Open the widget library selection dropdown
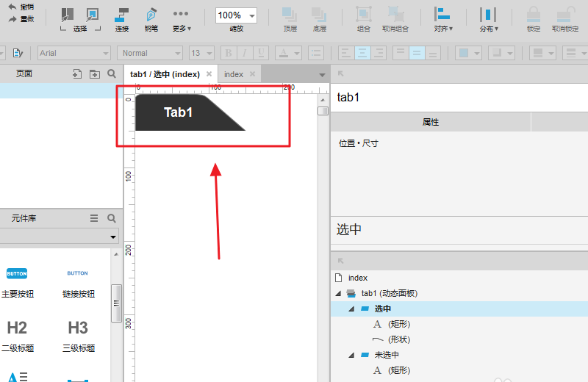This screenshot has width=588, height=382. (x=59, y=237)
